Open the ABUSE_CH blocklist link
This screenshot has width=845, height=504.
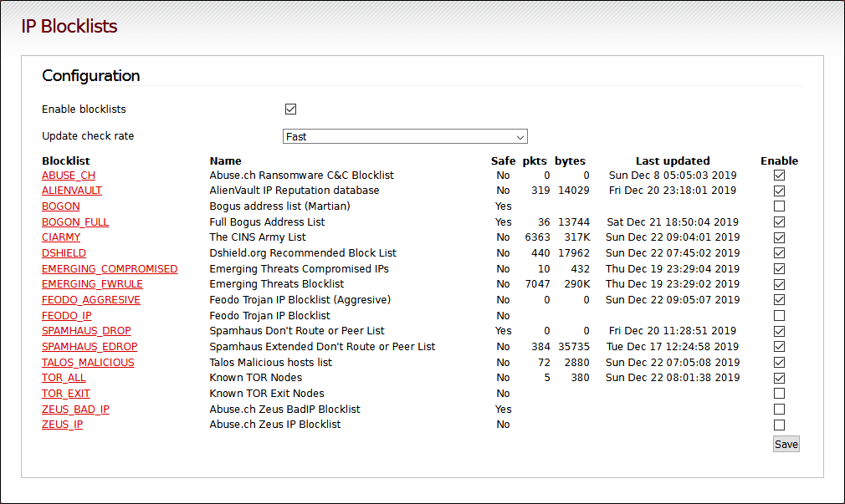point(69,176)
